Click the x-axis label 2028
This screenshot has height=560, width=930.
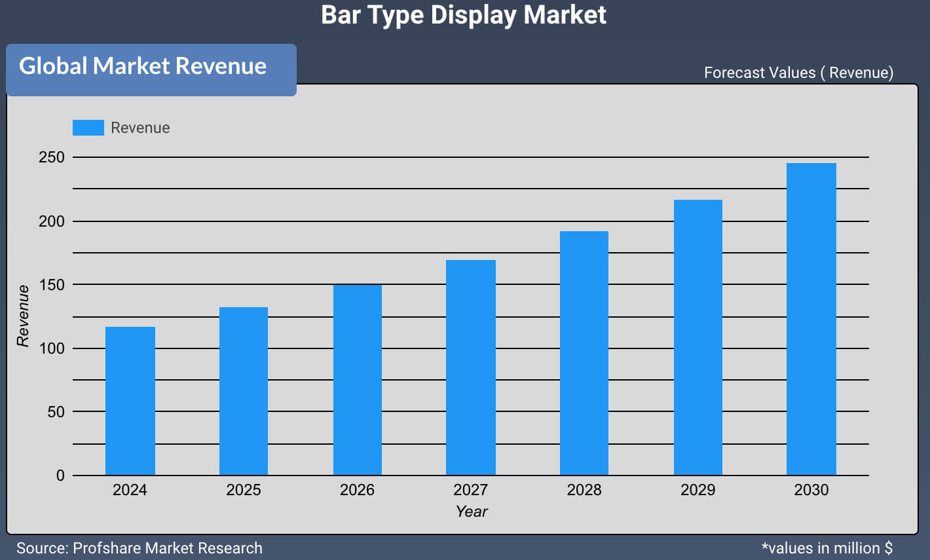click(x=584, y=490)
